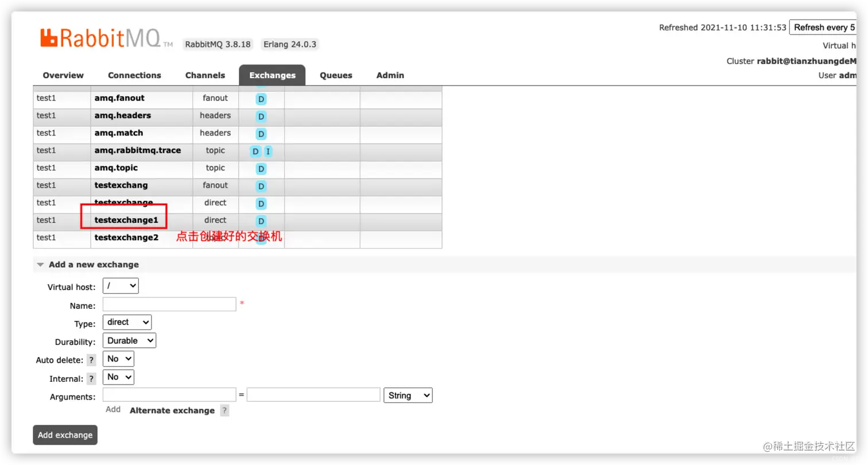
Task: Click the D badge in amq.topic row
Action: point(261,169)
